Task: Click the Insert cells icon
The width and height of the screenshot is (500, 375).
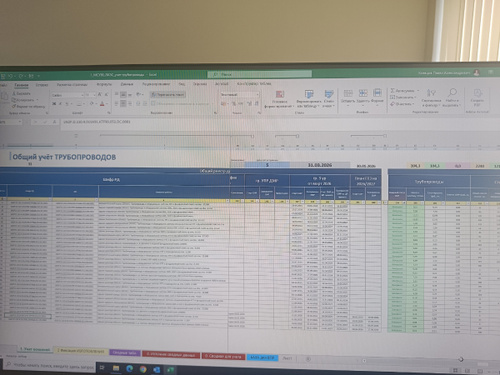Action: coord(348,93)
